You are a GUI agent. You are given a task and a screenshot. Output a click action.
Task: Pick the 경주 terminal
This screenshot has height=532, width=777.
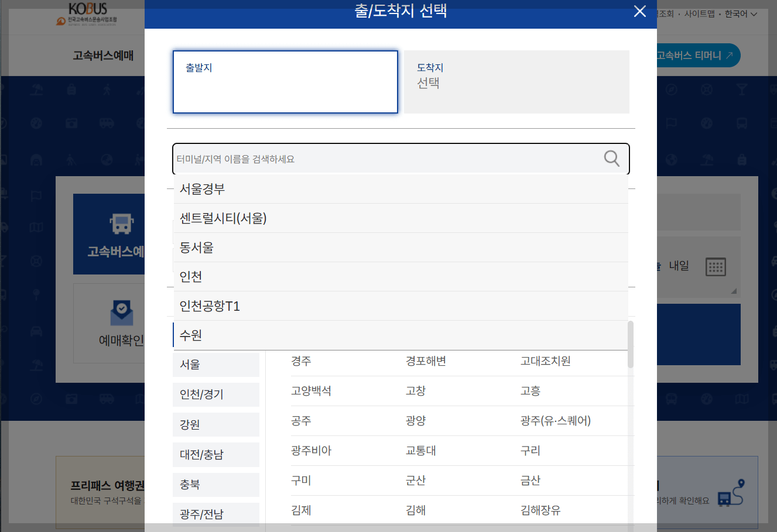pos(301,361)
